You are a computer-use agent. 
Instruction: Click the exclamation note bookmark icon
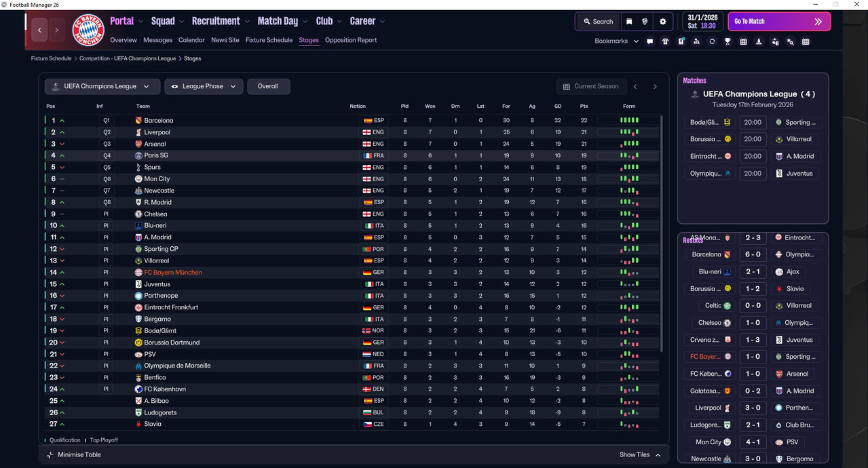pos(681,41)
